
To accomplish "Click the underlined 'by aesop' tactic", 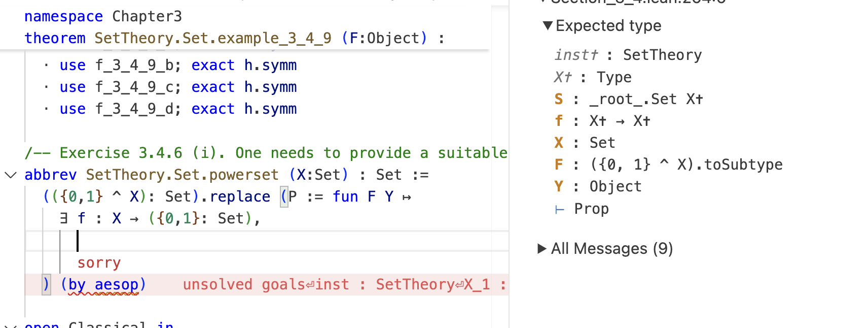I will point(103,284).
